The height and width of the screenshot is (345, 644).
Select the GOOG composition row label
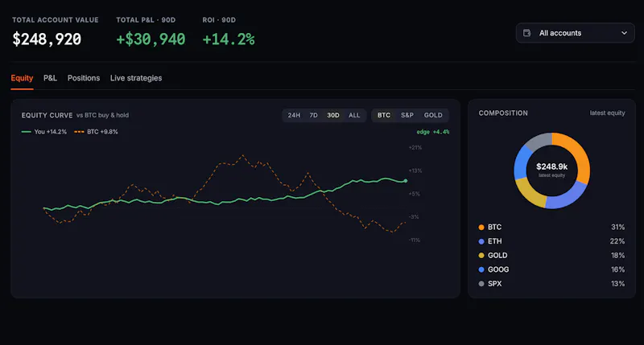coord(498,269)
